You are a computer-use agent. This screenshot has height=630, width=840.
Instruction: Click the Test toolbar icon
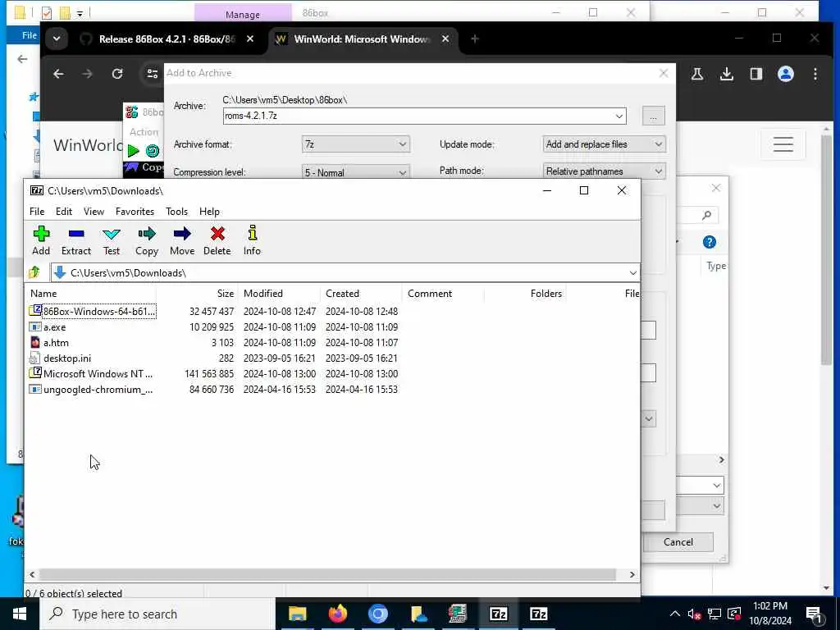click(112, 240)
